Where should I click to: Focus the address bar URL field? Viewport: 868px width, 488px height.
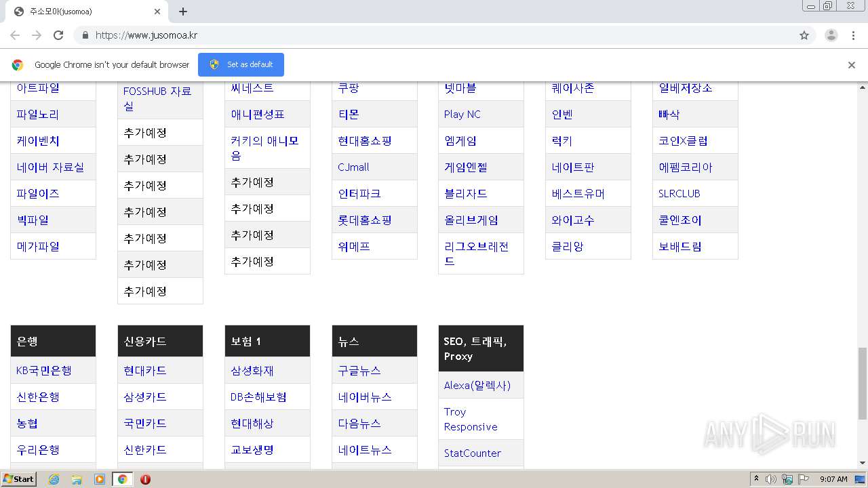pyautogui.click(x=444, y=35)
